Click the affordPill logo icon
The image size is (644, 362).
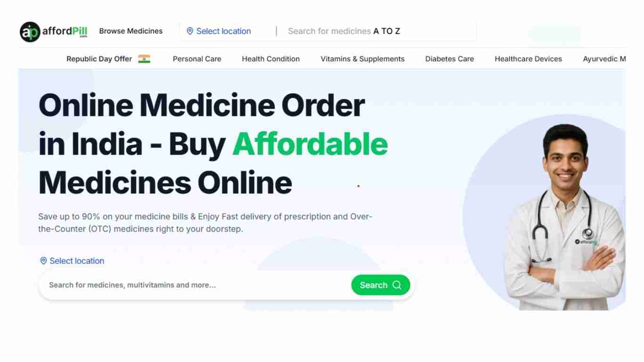[x=30, y=32]
